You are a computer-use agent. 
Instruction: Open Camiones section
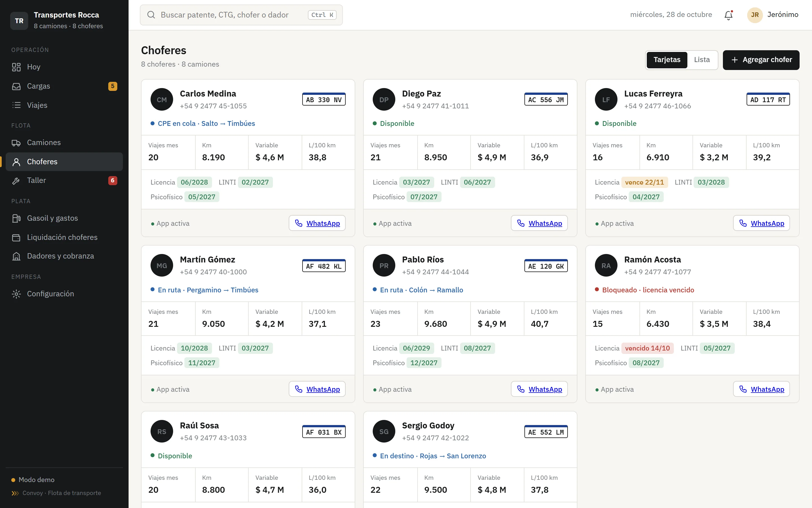tap(64, 143)
